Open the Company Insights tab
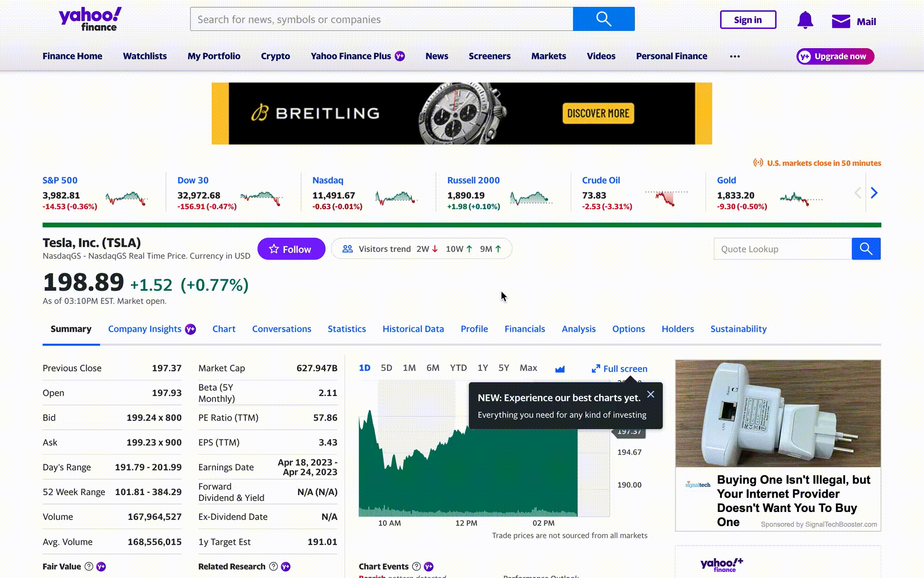924x578 pixels. 145,329
